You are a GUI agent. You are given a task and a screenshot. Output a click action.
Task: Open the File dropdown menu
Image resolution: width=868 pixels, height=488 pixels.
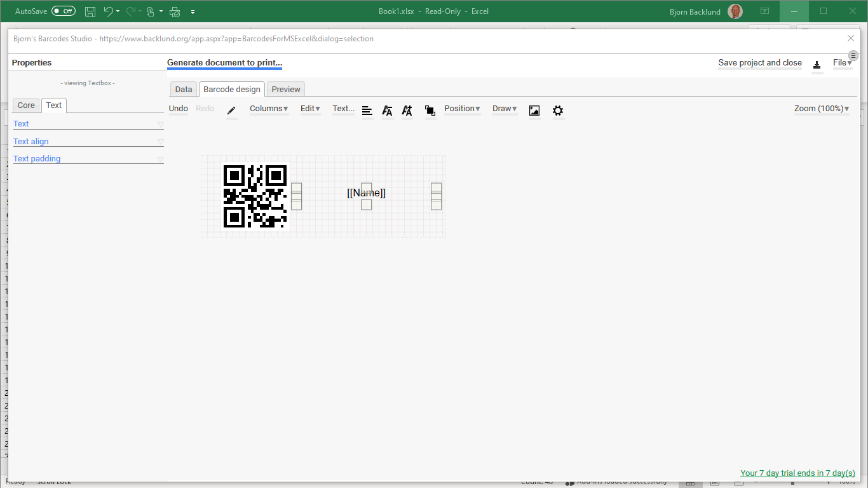(843, 63)
